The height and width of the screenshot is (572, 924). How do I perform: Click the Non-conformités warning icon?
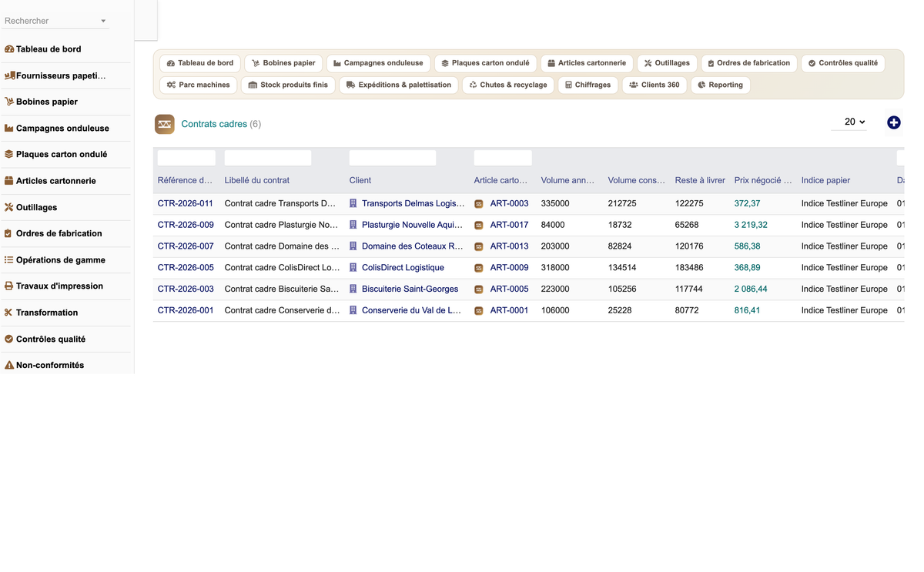9,365
